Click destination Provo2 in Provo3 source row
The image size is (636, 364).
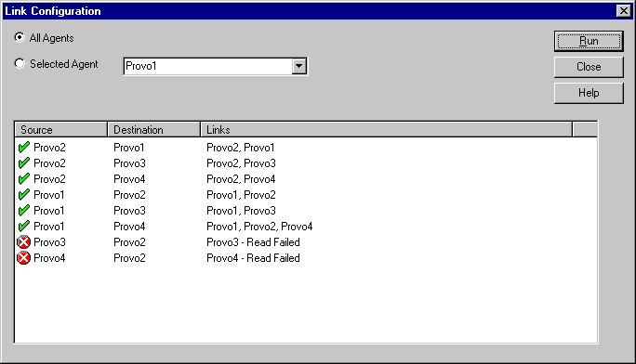click(x=129, y=242)
